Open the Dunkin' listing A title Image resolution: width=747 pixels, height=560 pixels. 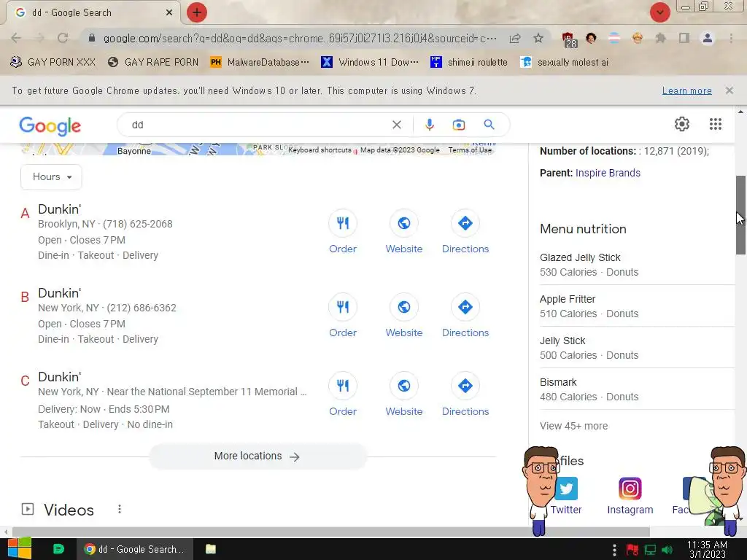point(60,209)
